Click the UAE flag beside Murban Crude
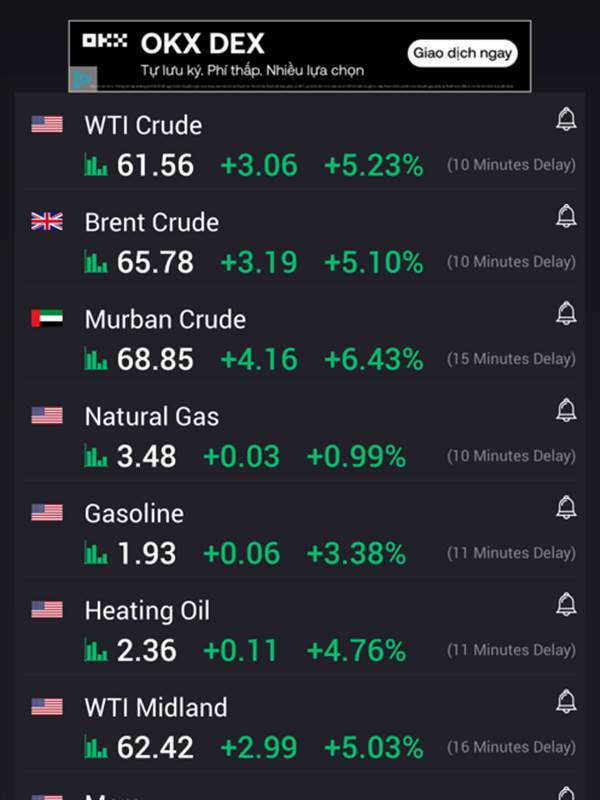The image size is (600, 800). [x=47, y=318]
